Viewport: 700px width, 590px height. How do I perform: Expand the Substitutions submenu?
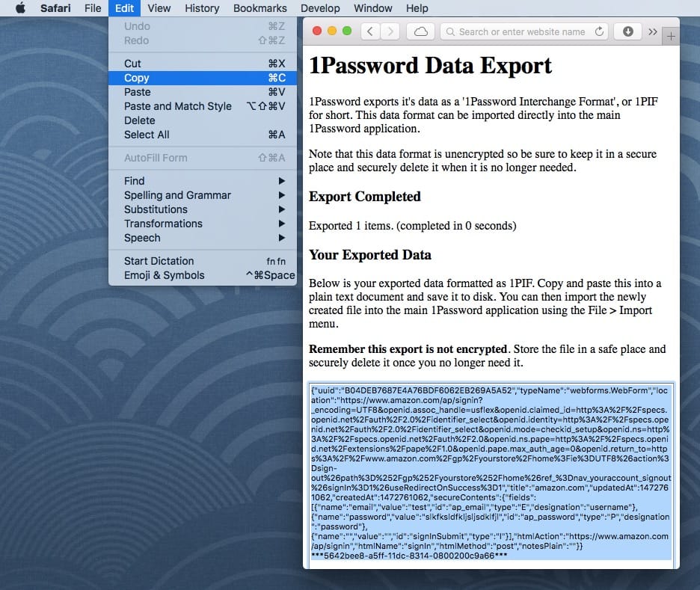[203, 209]
